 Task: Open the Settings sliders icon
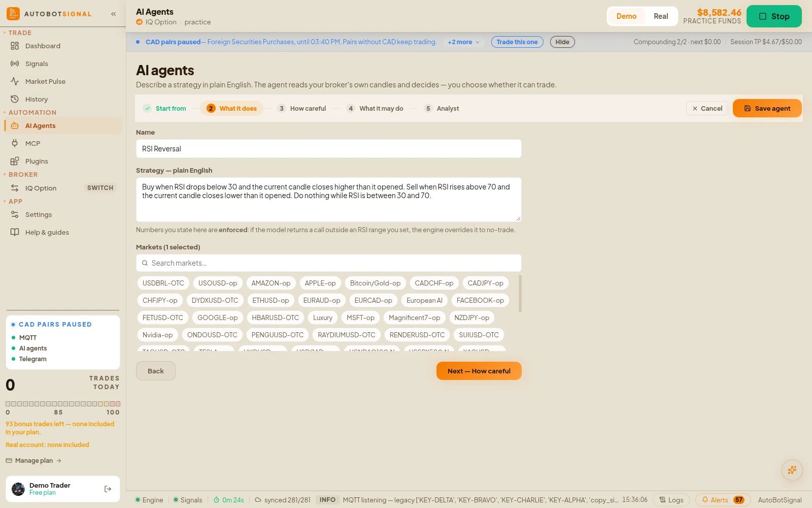click(15, 214)
